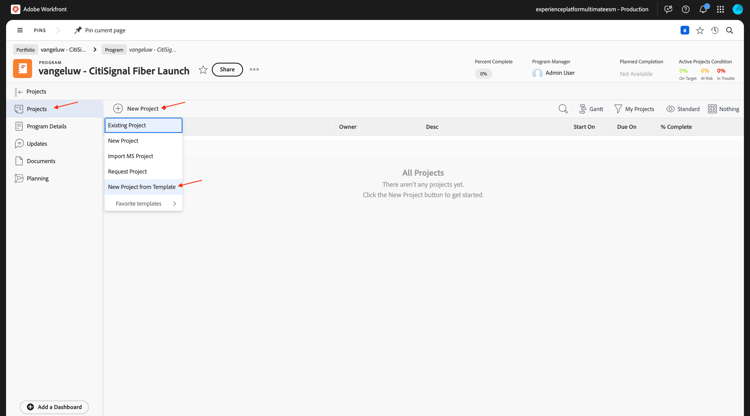
Task: Click the orange At Risk 0% indicator
Action: point(705,71)
